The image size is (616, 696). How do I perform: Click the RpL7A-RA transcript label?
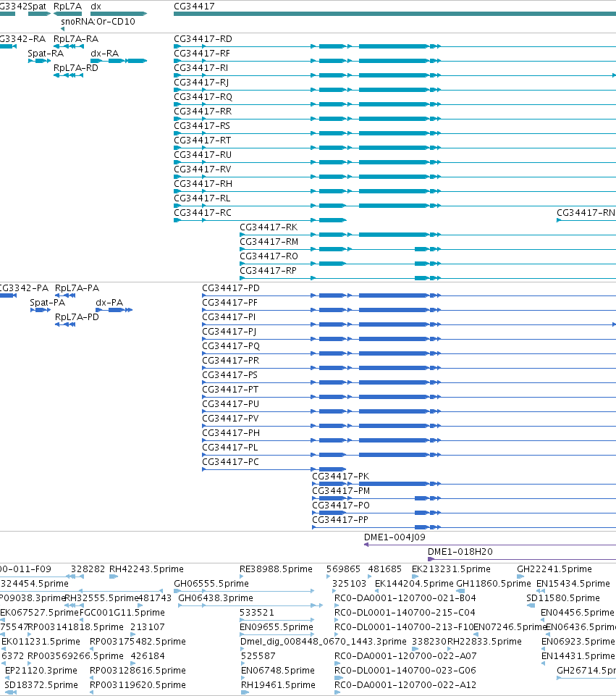click(76, 39)
